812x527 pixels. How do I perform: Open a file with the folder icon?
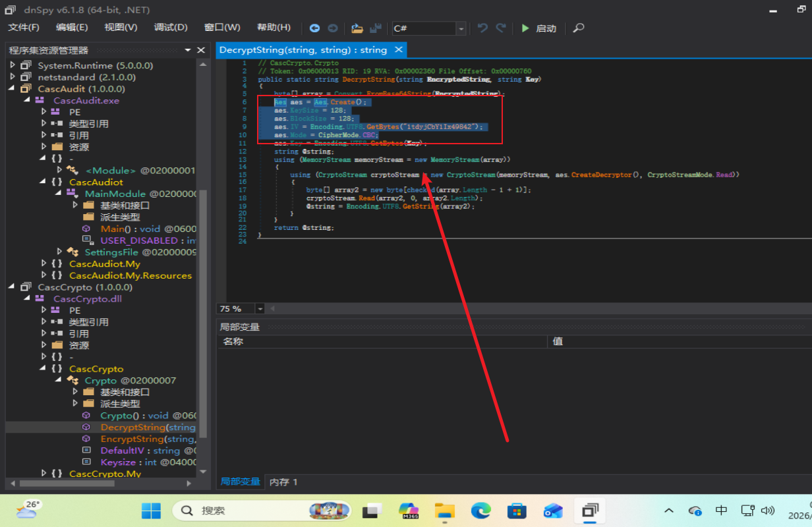357,28
